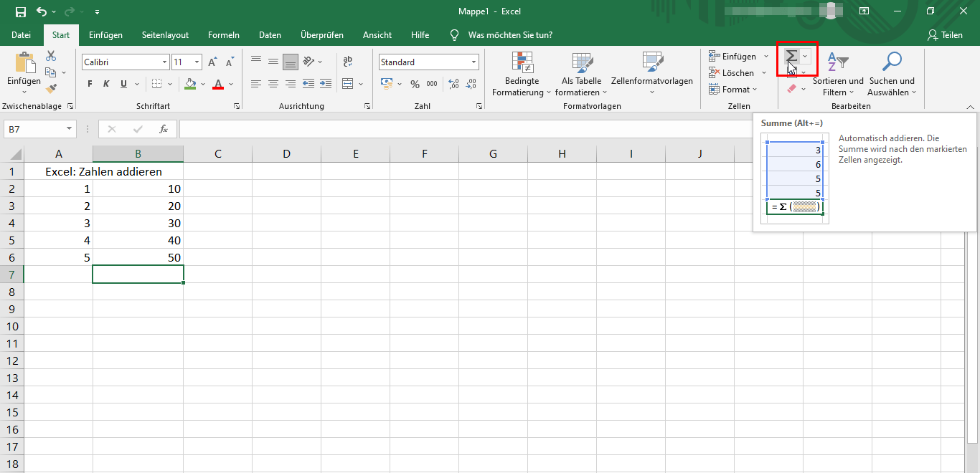Screen dimensions: 980x473
Task: Click the formula bar cancel X icon
Action: coord(111,129)
